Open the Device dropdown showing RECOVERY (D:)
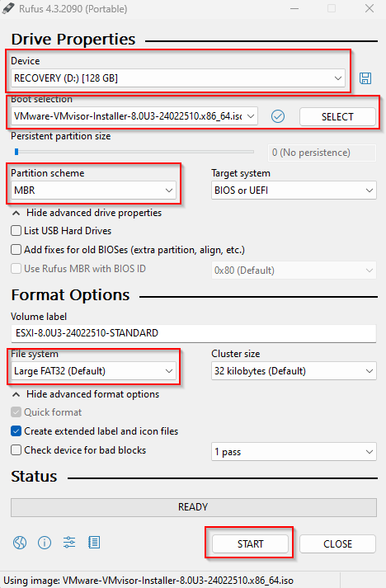Viewport: 386px width, 588px height. (178, 78)
